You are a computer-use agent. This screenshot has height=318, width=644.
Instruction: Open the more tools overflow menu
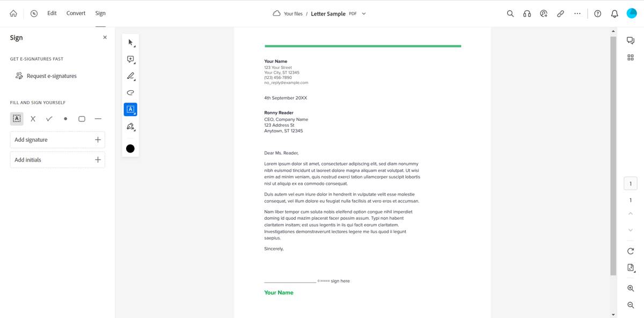(577, 13)
